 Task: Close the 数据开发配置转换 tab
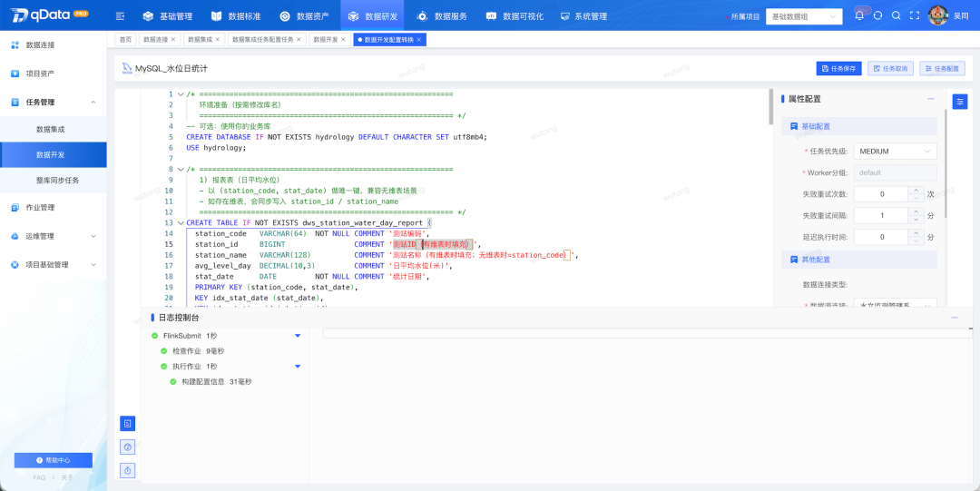click(x=418, y=39)
